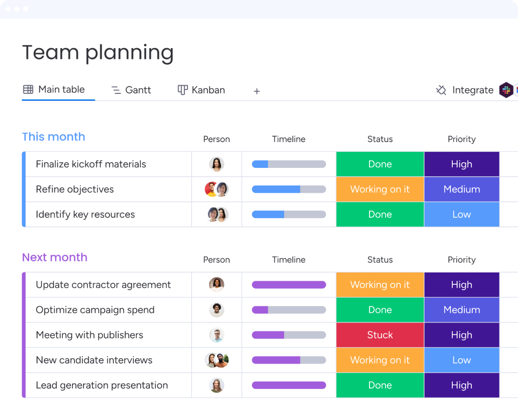Click the Gantt chart icon

(x=115, y=90)
